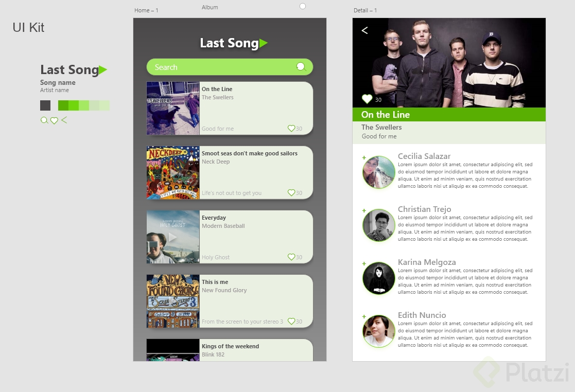Image resolution: width=575 pixels, height=392 pixels.
Task: Click the UI Kit magnifier icon
Action: coord(44,120)
